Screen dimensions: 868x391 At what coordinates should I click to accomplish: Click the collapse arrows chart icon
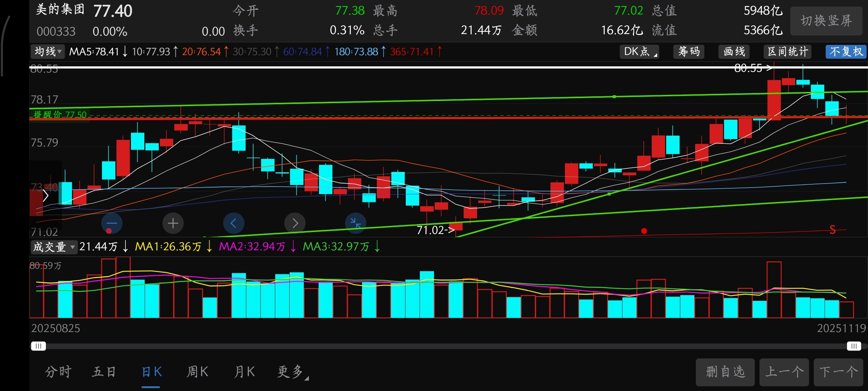point(356,223)
